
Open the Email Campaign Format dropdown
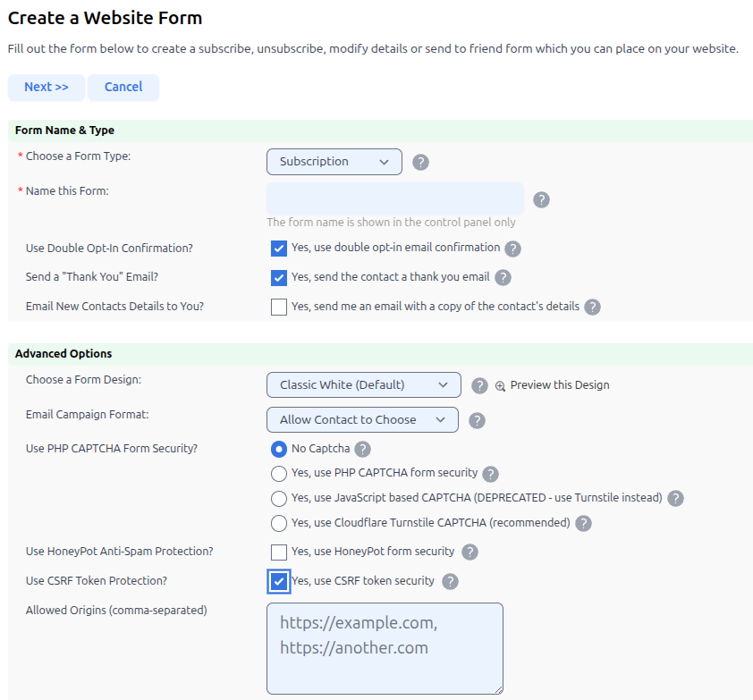tap(362, 419)
